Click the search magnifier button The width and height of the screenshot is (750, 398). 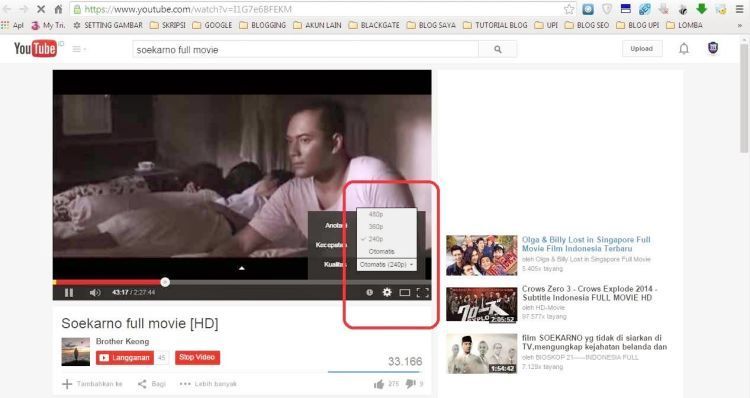click(498, 49)
